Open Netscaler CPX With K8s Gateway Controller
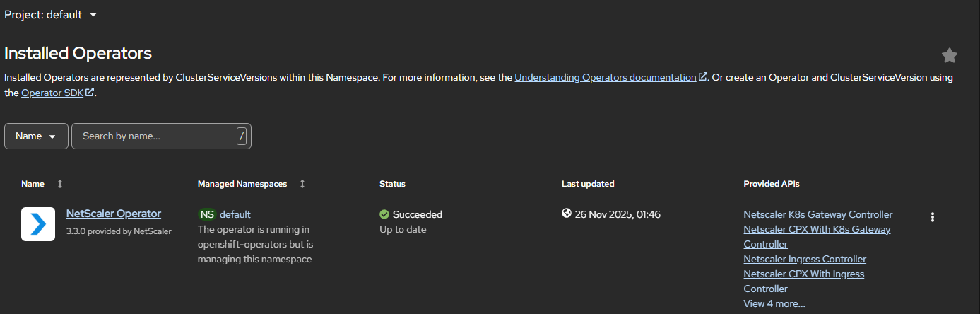The width and height of the screenshot is (980, 314). (817, 236)
